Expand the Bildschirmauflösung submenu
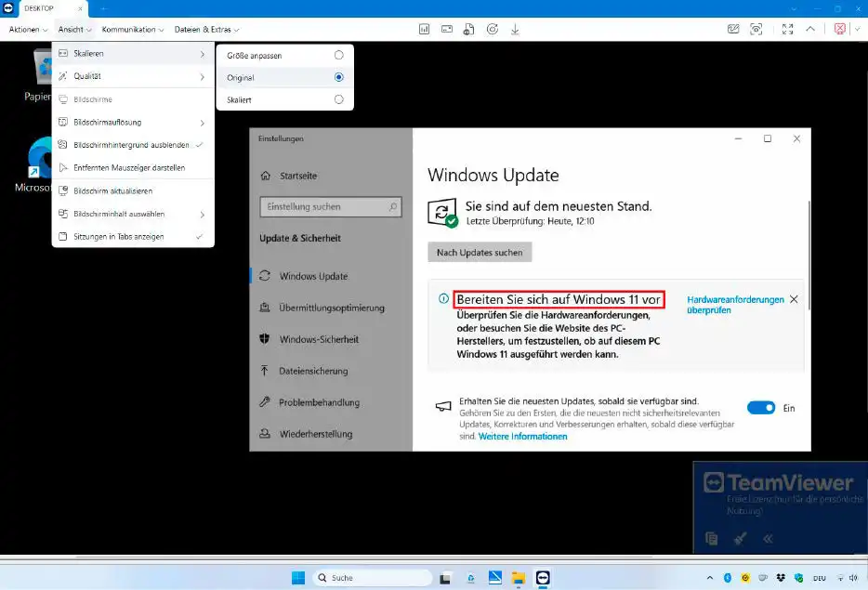This screenshot has height=590, width=868. [86, 122]
